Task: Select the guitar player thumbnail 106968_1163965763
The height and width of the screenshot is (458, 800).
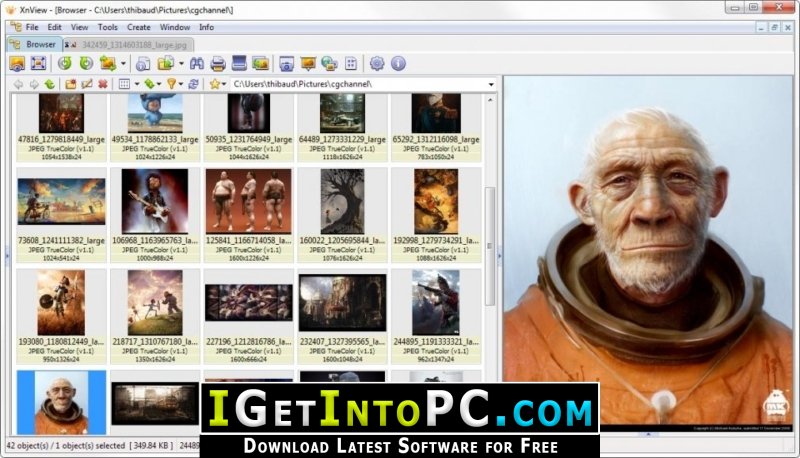Action: 155,201
